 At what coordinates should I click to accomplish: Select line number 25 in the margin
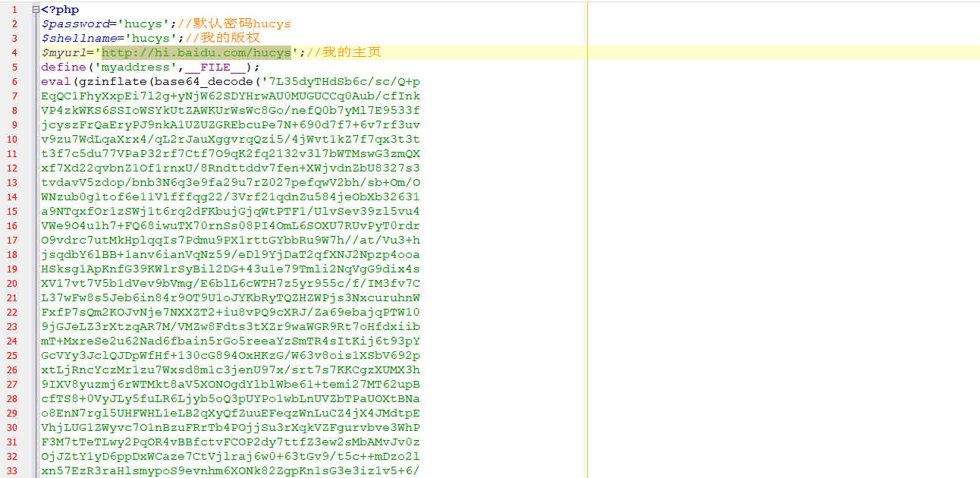click(x=12, y=356)
